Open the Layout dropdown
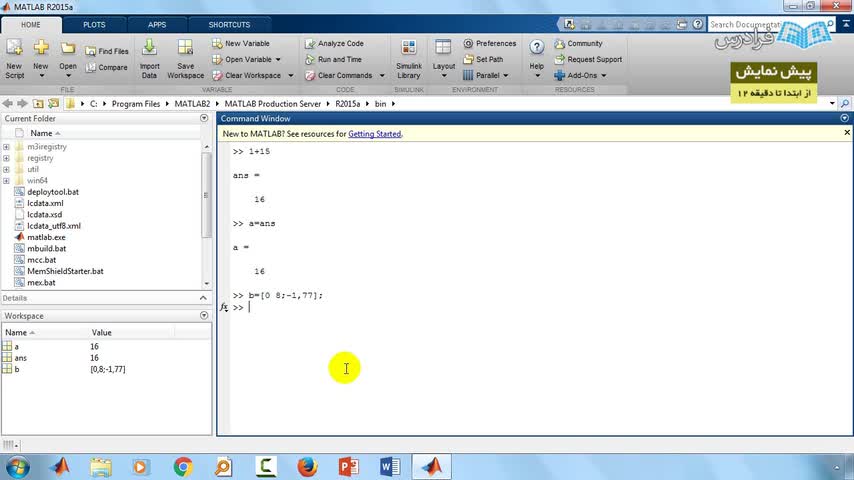The width and height of the screenshot is (854, 480). pyautogui.click(x=443, y=58)
